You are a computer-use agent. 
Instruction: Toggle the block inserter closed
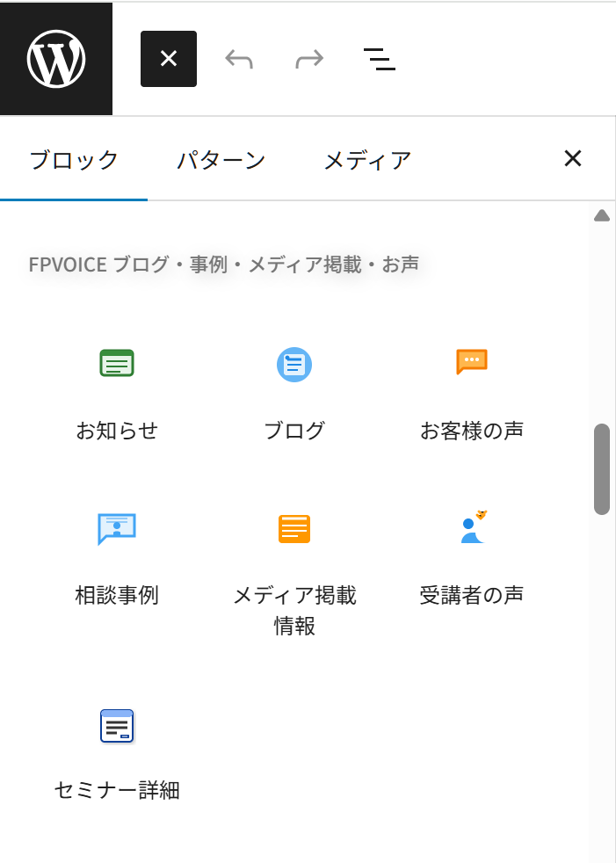point(169,59)
